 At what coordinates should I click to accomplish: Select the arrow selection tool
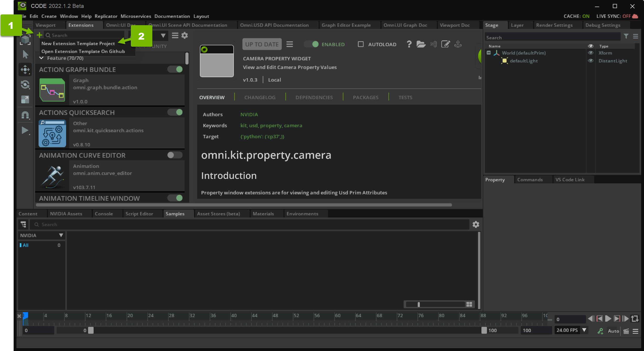(25, 55)
